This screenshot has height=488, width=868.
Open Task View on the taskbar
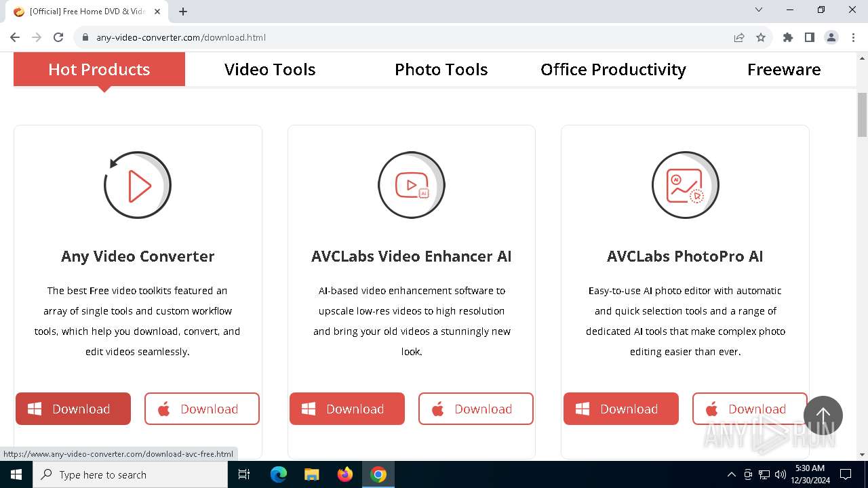244,474
